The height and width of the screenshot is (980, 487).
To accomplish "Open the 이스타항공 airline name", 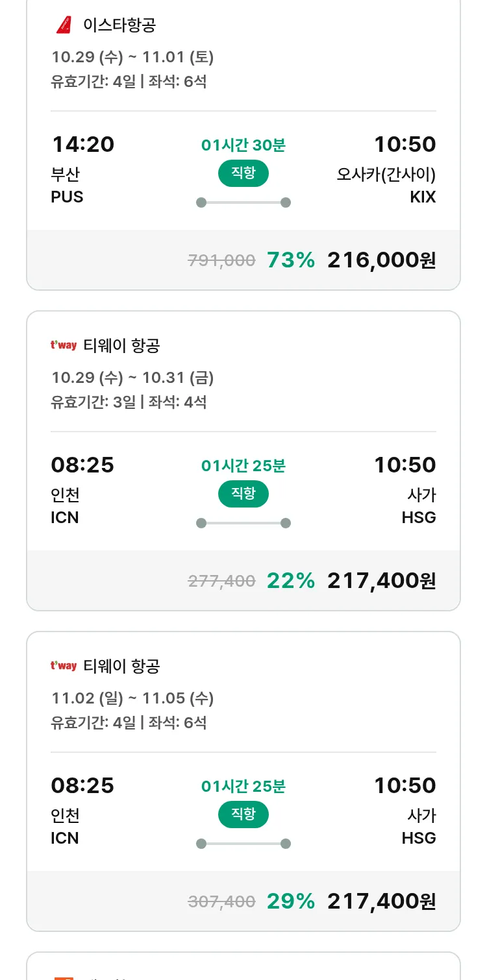I will [119, 25].
